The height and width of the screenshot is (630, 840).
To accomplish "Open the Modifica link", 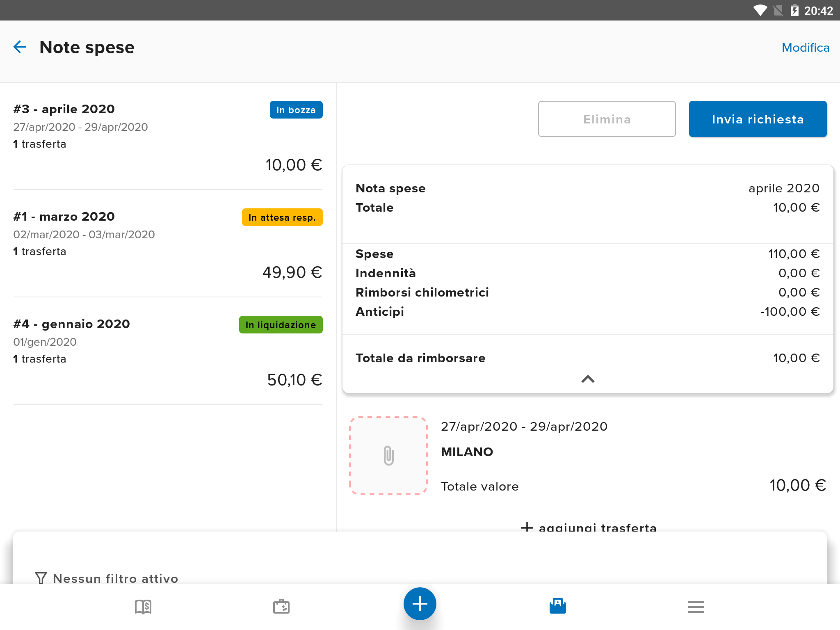I will click(x=805, y=48).
